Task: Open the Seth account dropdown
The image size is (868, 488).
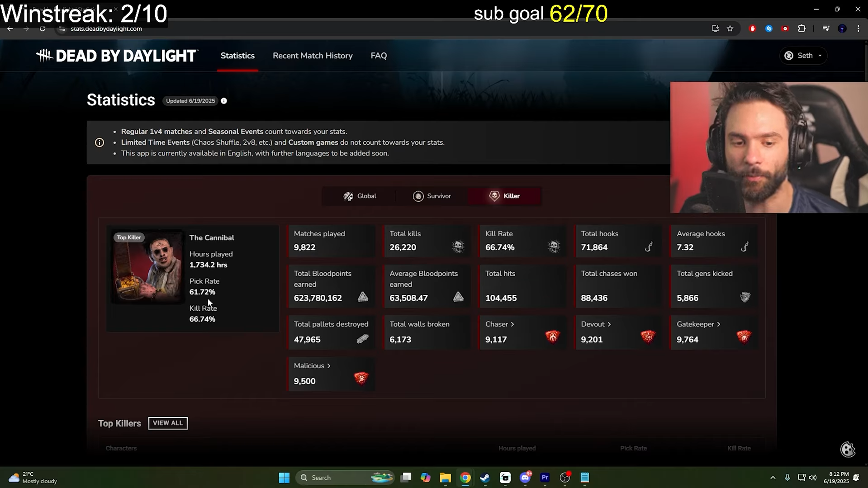Action: click(803, 56)
